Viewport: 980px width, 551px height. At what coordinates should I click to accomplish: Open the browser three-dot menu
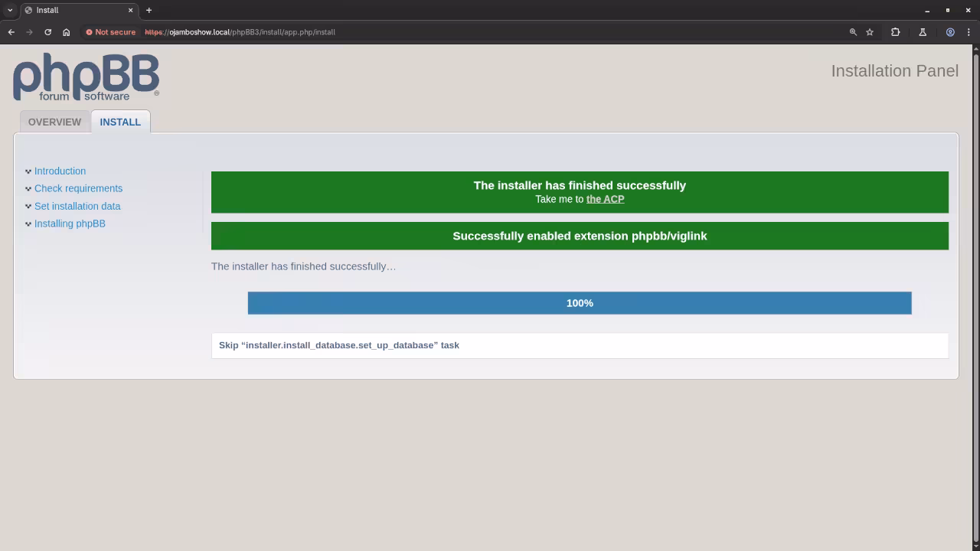969,32
